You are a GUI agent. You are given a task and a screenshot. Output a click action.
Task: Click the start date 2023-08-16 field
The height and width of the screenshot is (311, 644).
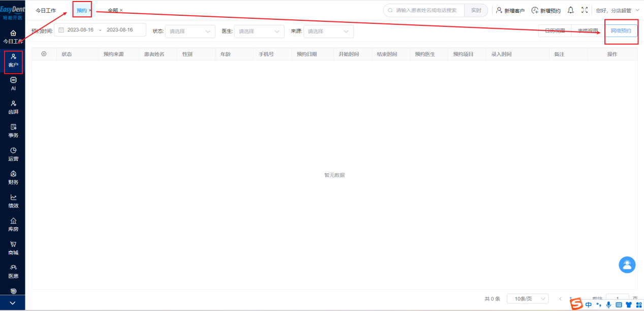click(80, 30)
